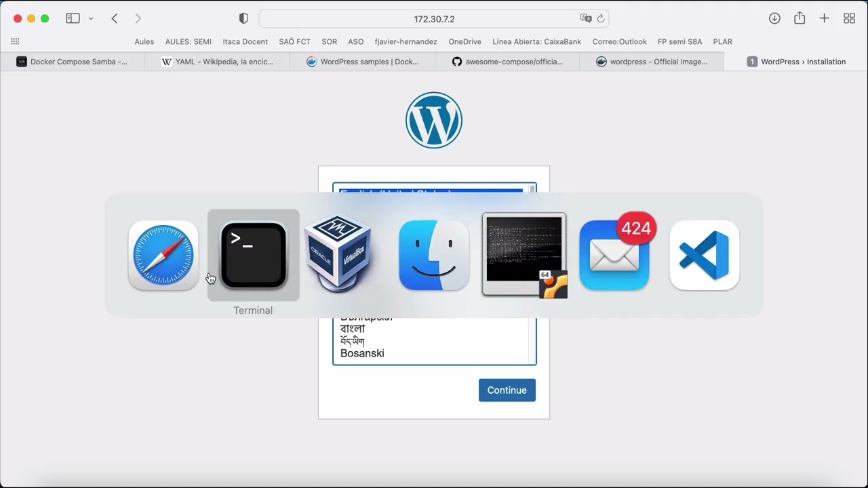Toggle the Safari sidebar
The height and width of the screenshot is (488, 868).
pos(73,18)
